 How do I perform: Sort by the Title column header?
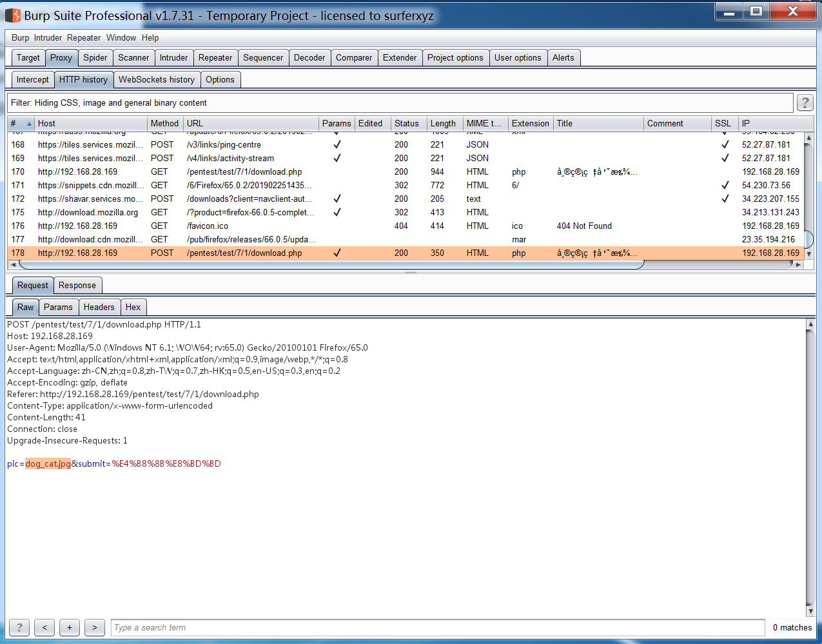pos(598,123)
